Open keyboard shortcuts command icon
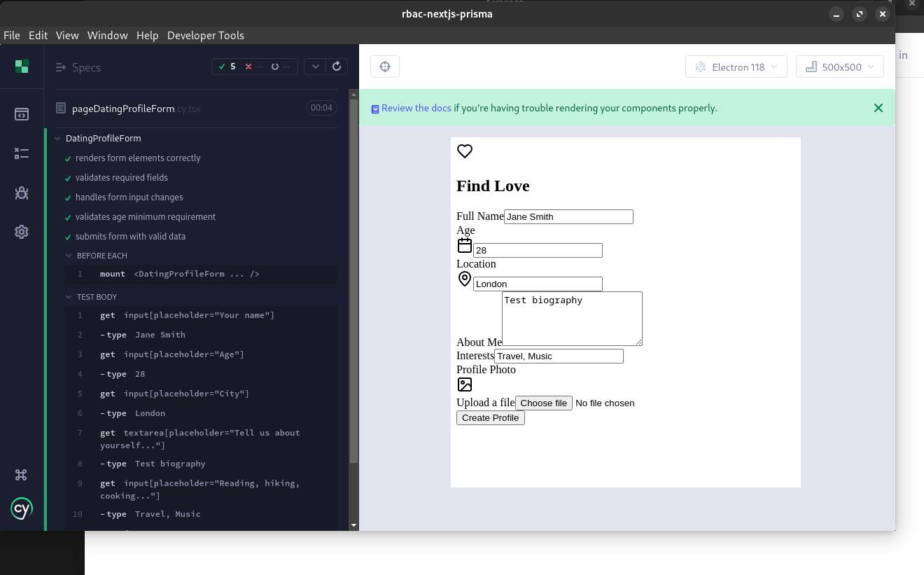Screen dimensions: 924x575 [21, 475]
